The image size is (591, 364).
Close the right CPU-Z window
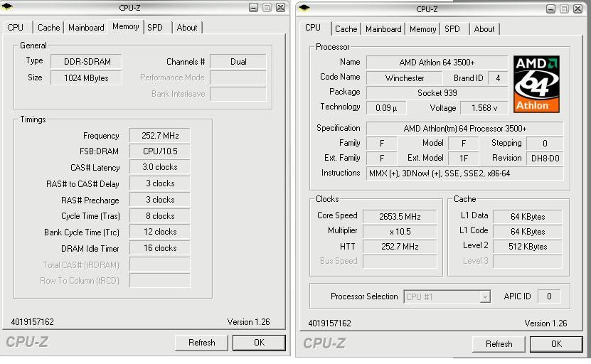577,9
